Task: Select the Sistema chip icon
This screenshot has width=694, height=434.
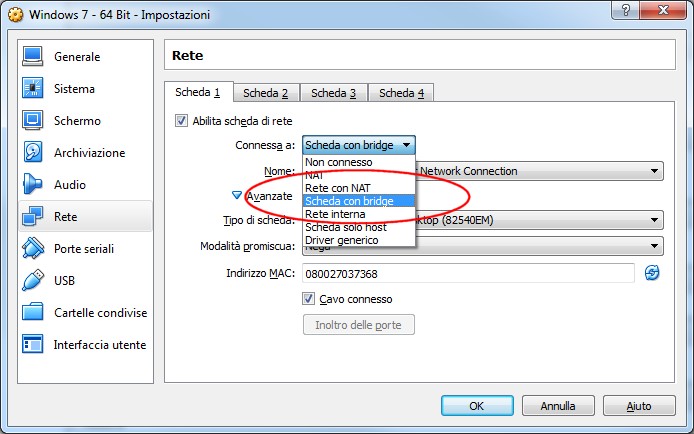Action: [33, 88]
